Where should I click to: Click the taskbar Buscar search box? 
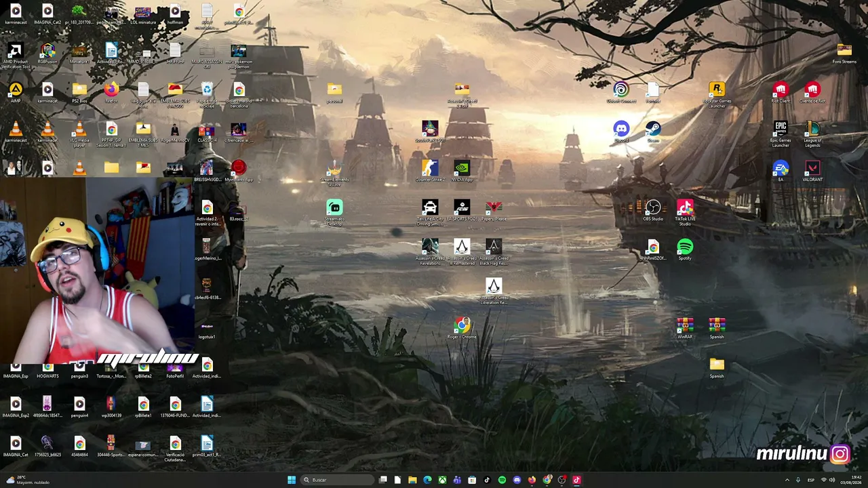point(337,480)
